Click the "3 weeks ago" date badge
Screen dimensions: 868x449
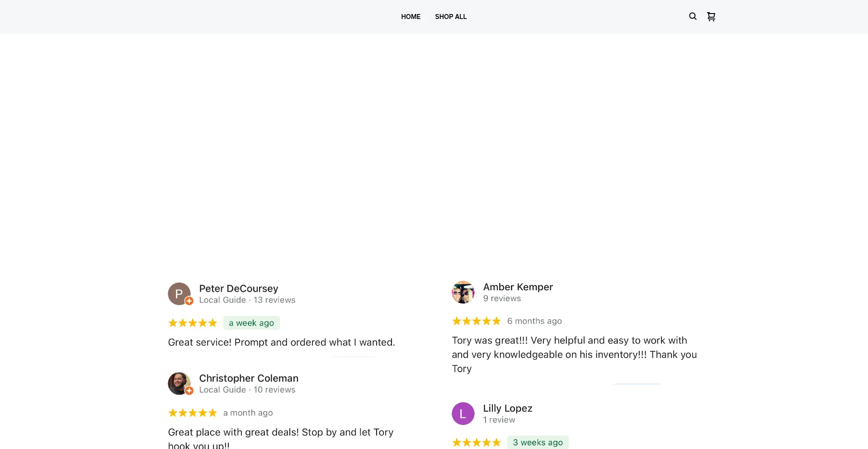pos(538,442)
